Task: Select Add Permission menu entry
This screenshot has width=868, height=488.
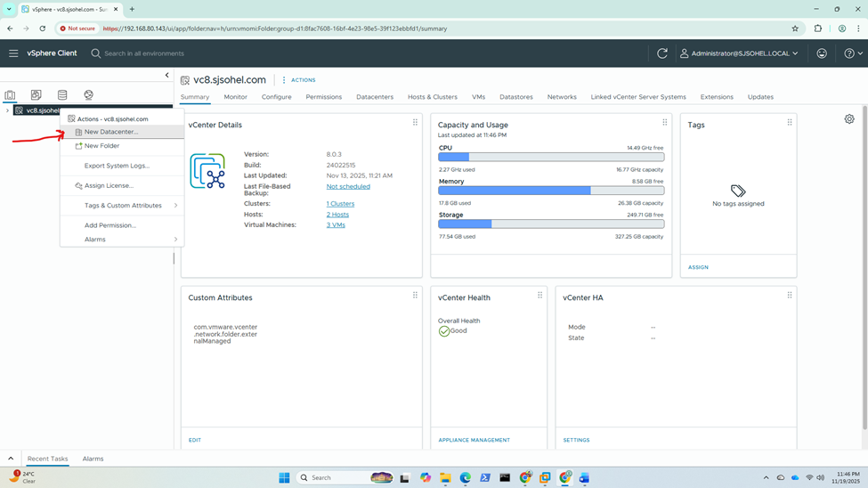Action: [122, 225]
